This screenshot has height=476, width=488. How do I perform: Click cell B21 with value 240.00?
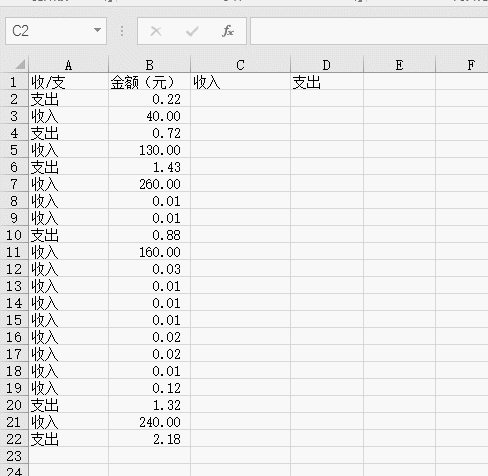(x=149, y=422)
